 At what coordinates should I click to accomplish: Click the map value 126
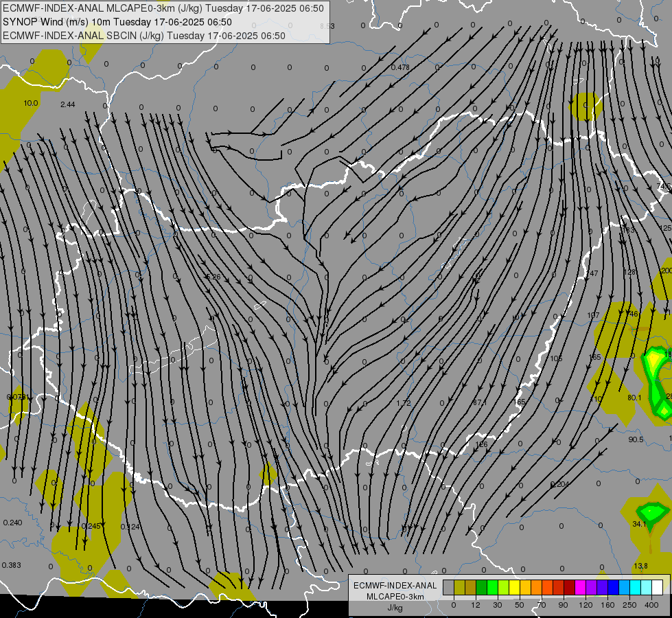click(482, 444)
